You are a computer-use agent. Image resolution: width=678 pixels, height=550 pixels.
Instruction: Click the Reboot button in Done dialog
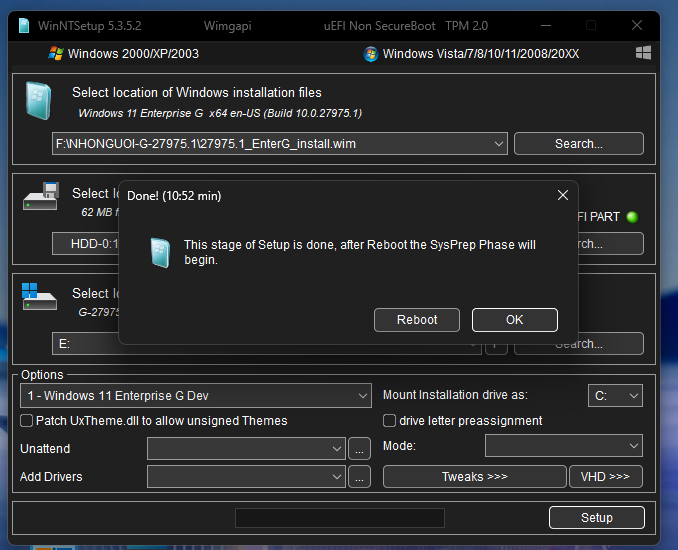click(x=417, y=320)
